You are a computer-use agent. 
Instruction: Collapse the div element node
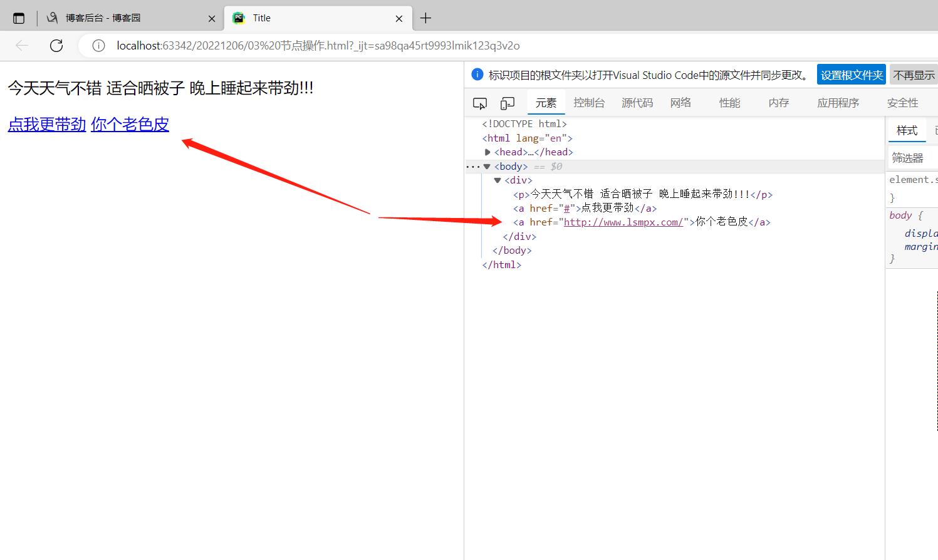(498, 180)
